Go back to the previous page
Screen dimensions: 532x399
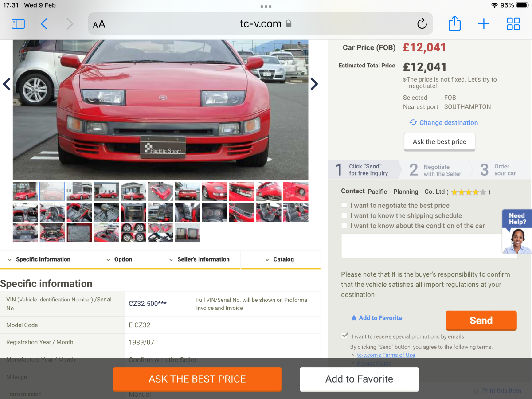(x=44, y=23)
